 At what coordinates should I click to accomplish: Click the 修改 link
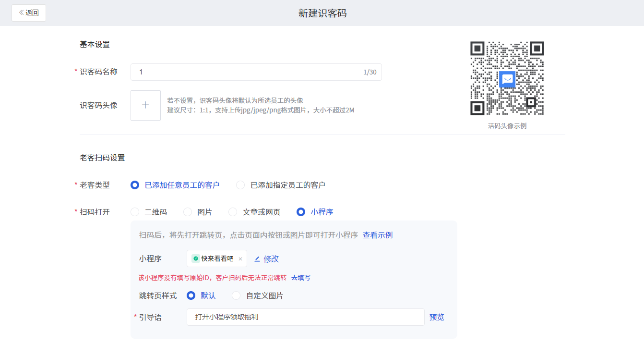(x=271, y=258)
